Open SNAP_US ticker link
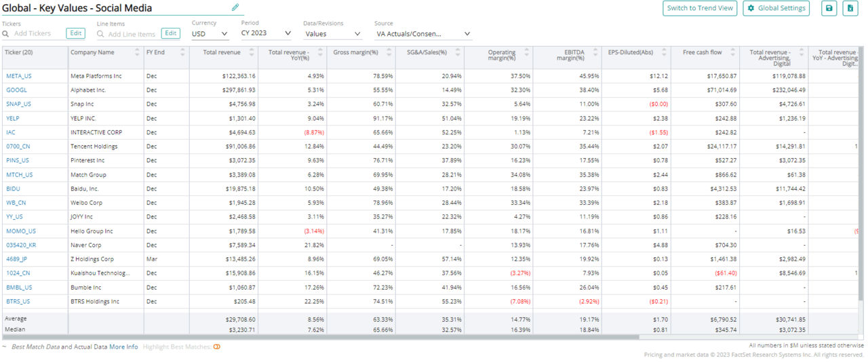Screen dimensions: 868x363 pos(18,104)
